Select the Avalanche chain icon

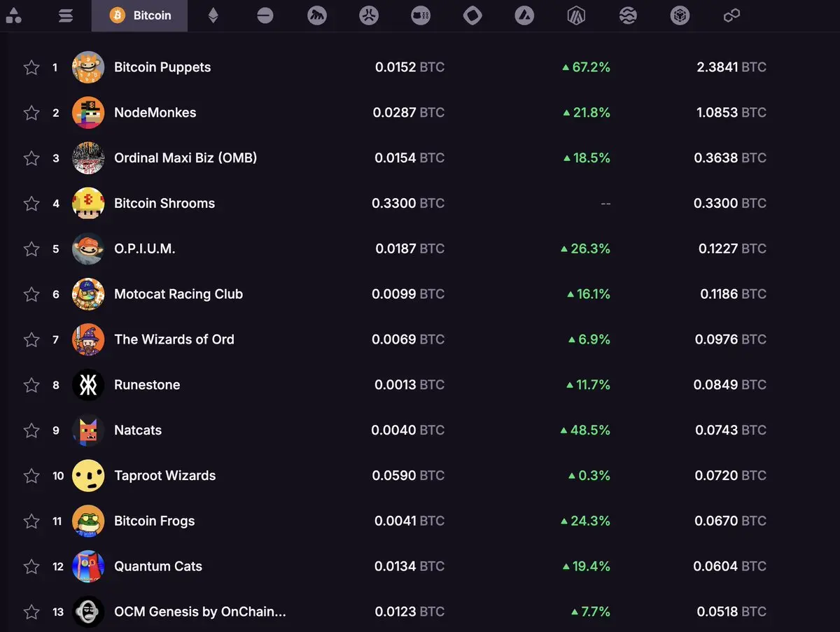(x=524, y=15)
